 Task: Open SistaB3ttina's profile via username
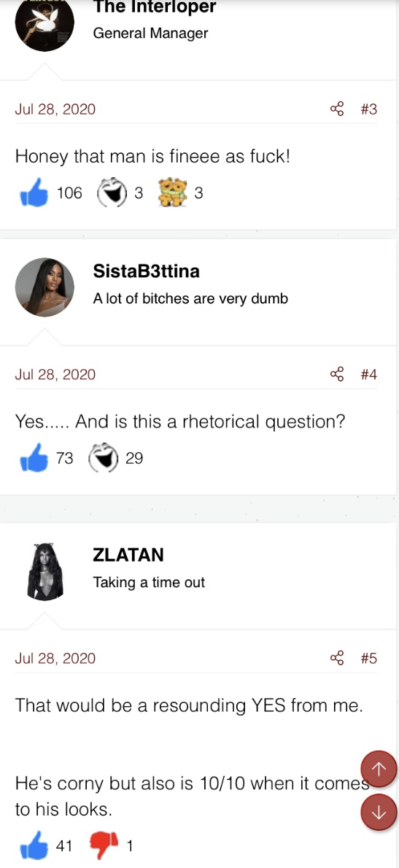pyautogui.click(x=147, y=271)
